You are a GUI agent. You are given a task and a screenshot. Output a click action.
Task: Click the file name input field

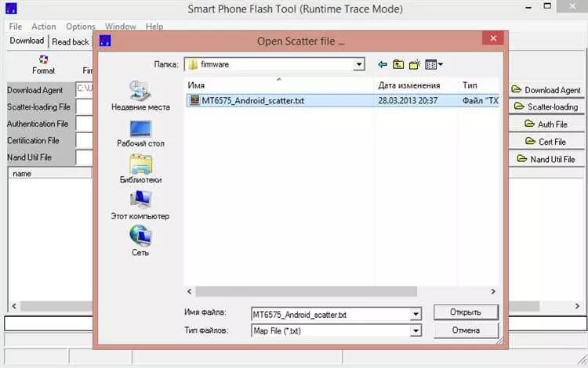331,314
